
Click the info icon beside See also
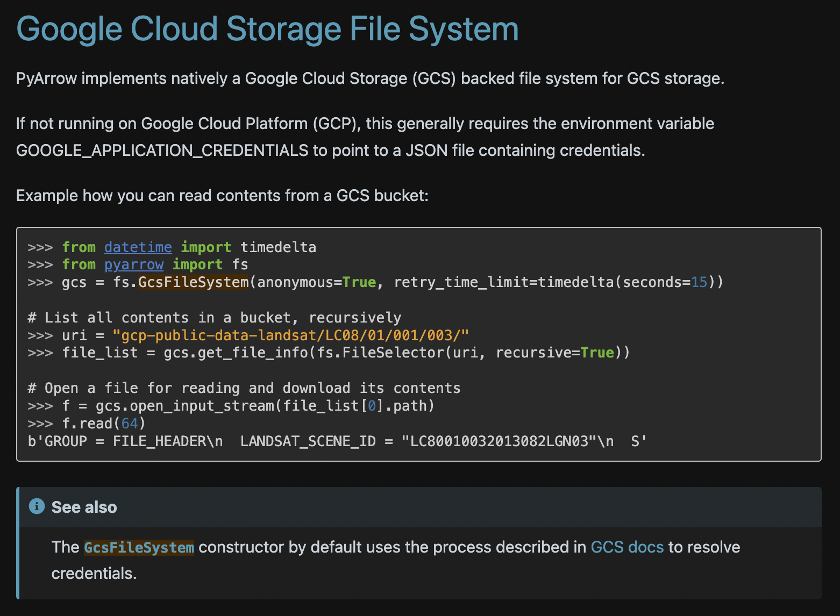coord(37,506)
